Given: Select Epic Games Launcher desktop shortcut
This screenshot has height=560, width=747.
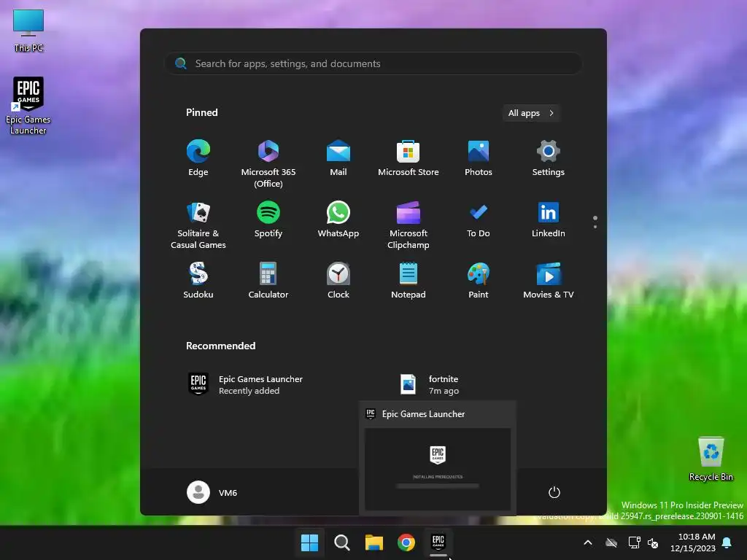Looking at the screenshot, I should pos(28,106).
